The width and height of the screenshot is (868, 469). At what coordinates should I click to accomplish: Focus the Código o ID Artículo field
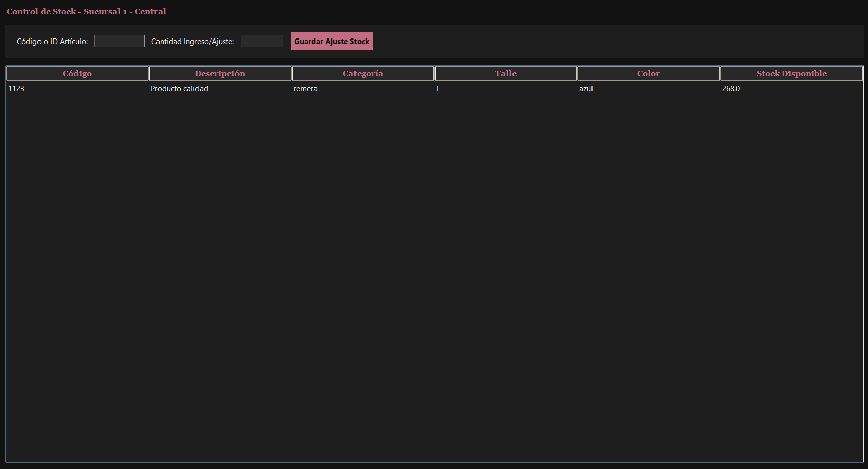click(120, 41)
